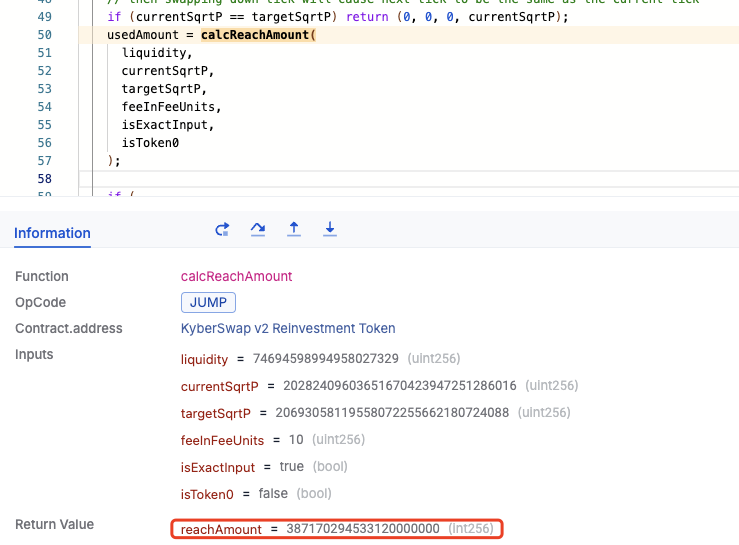Click highlighted calcReachAmount call on line 50
739x545 pixels.
[258, 35]
